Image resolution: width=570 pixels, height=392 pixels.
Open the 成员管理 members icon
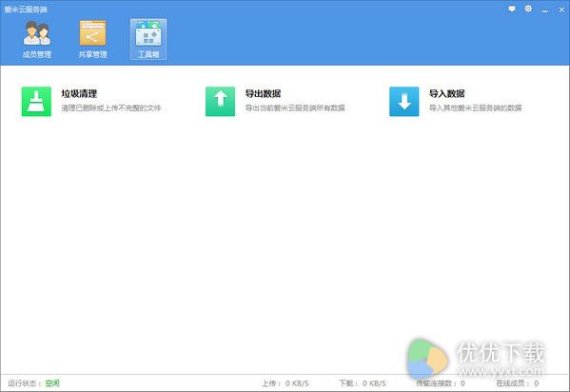pos(37,32)
